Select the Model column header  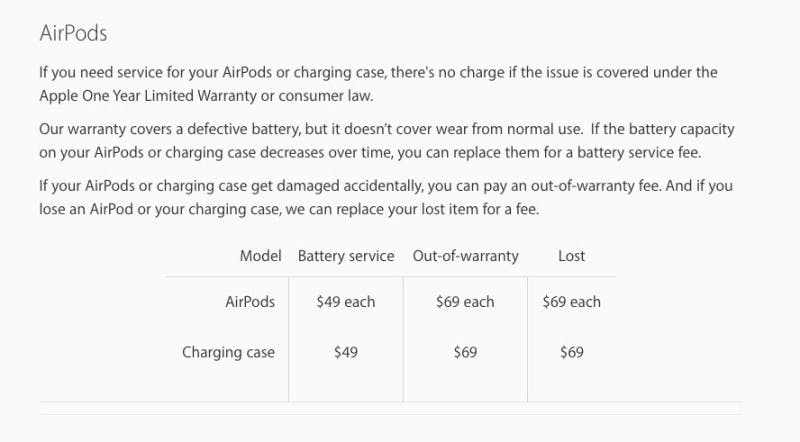click(x=260, y=256)
